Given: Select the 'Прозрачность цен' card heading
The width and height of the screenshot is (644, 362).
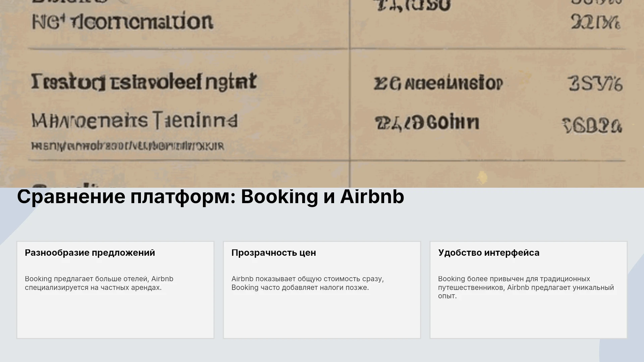Looking at the screenshot, I should [274, 253].
